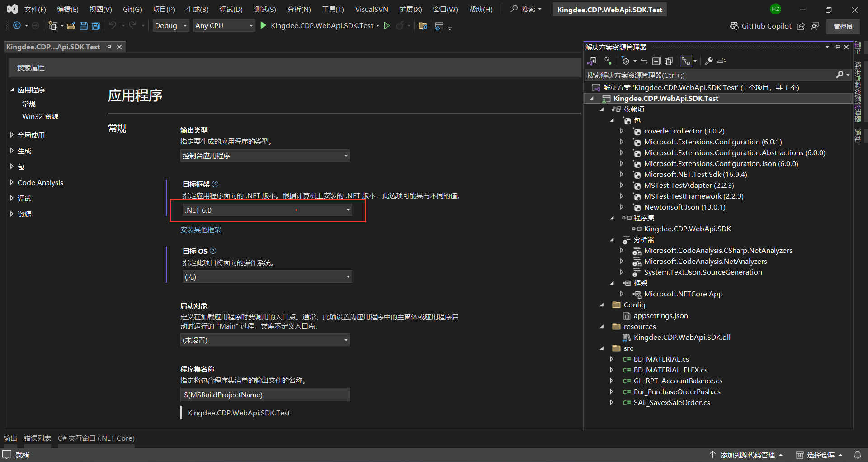Expand the Newtonsoft.Json package node

pos(622,207)
